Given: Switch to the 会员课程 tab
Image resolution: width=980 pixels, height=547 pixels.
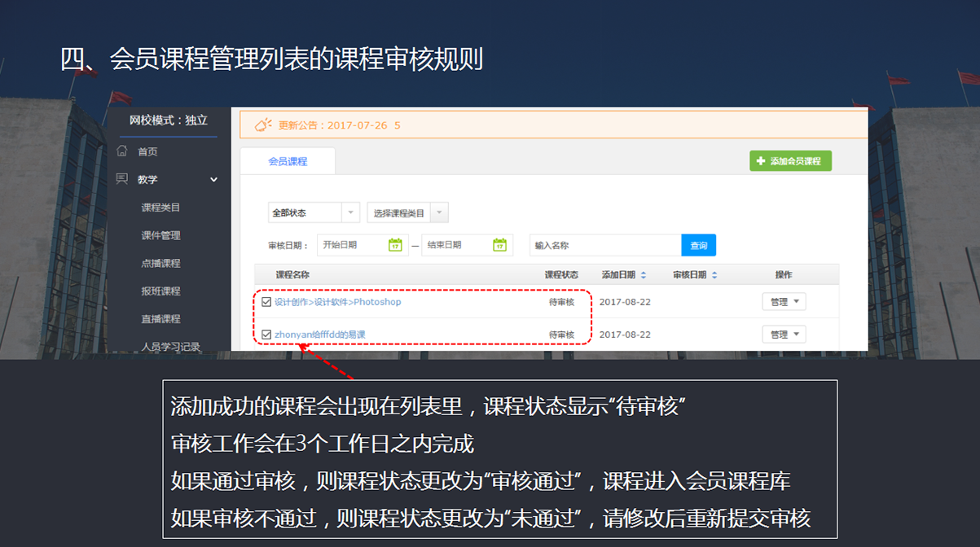Looking at the screenshot, I should tap(288, 161).
